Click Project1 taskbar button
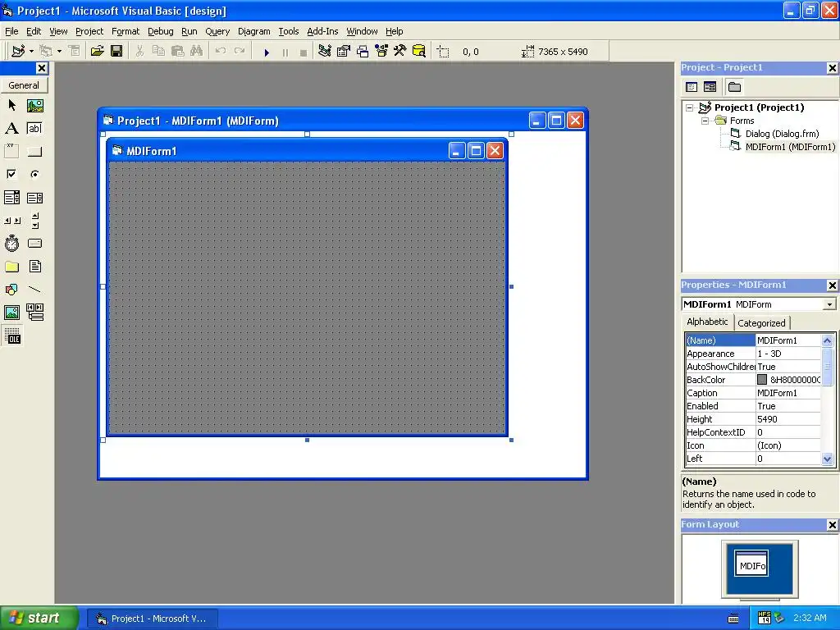840x630 pixels. [152, 619]
